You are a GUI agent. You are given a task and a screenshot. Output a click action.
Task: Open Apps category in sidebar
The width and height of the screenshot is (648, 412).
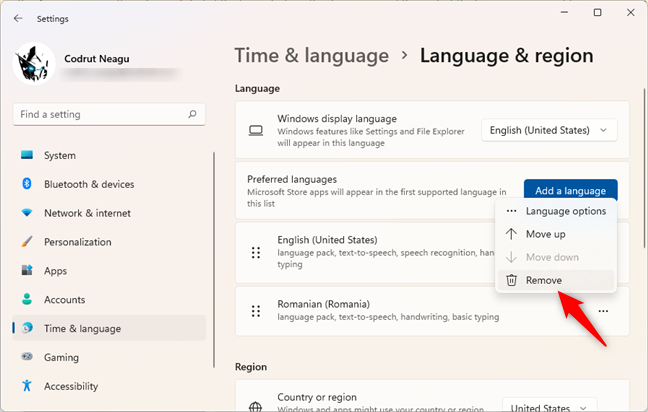click(109, 271)
